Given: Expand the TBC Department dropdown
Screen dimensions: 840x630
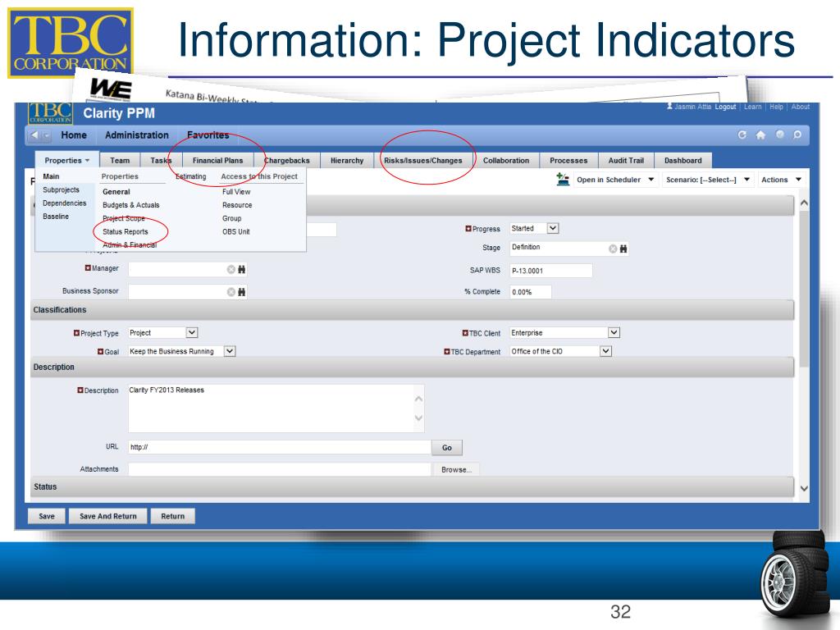Looking at the screenshot, I should (x=605, y=351).
